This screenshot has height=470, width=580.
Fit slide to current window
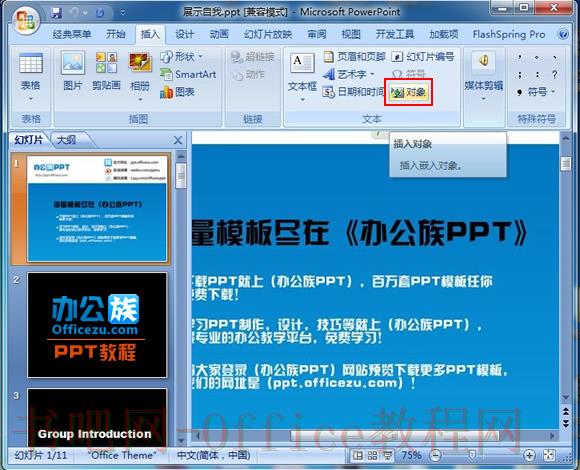click(549, 455)
